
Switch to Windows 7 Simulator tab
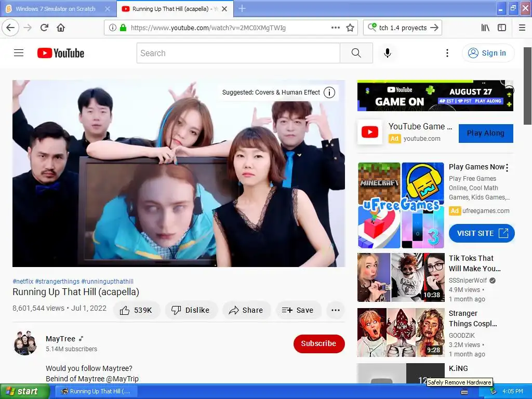pos(55,9)
